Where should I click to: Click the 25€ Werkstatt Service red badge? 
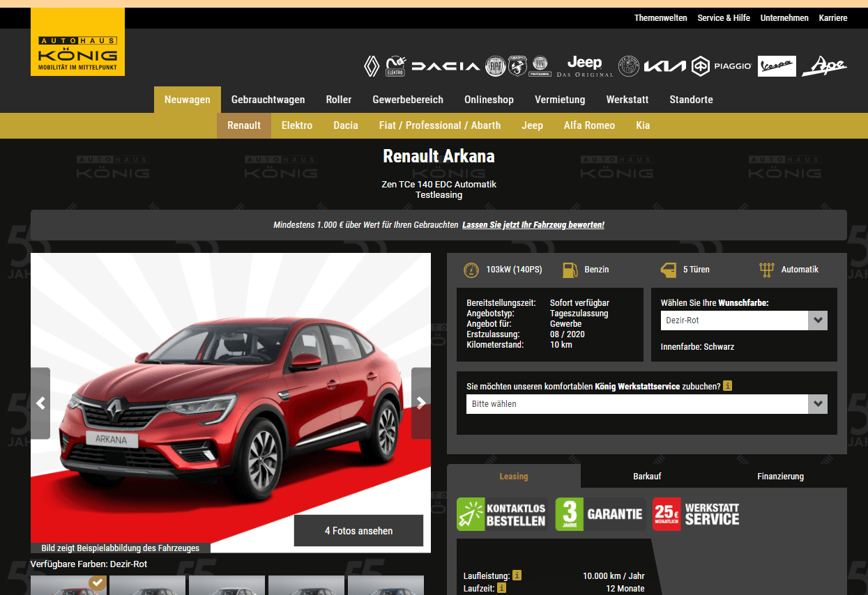pyautogui.click(x=697, y=514)
